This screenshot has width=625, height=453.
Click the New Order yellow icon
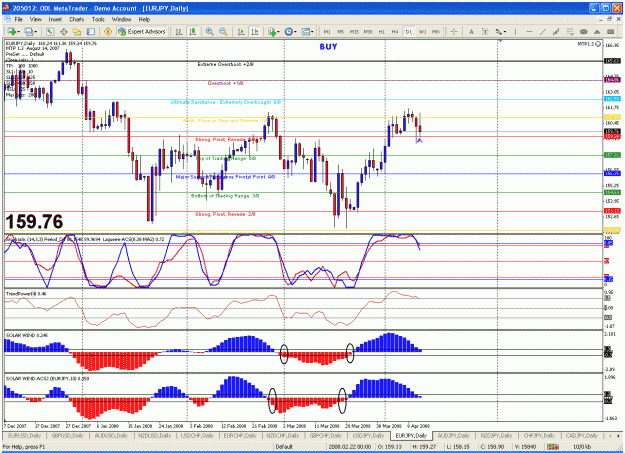click(108, 32)
